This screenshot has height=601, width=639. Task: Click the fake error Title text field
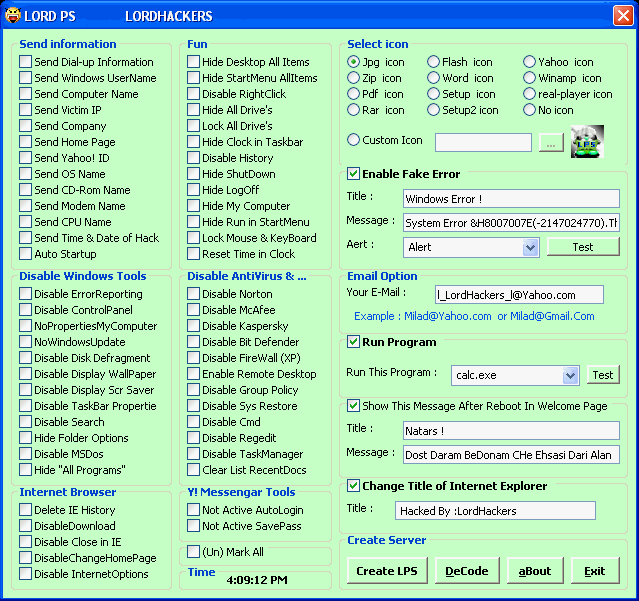point(511,198)
